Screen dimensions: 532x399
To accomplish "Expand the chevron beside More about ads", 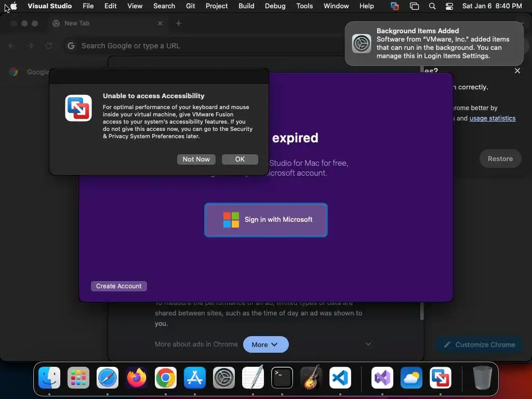I will (x=368, y=344).
